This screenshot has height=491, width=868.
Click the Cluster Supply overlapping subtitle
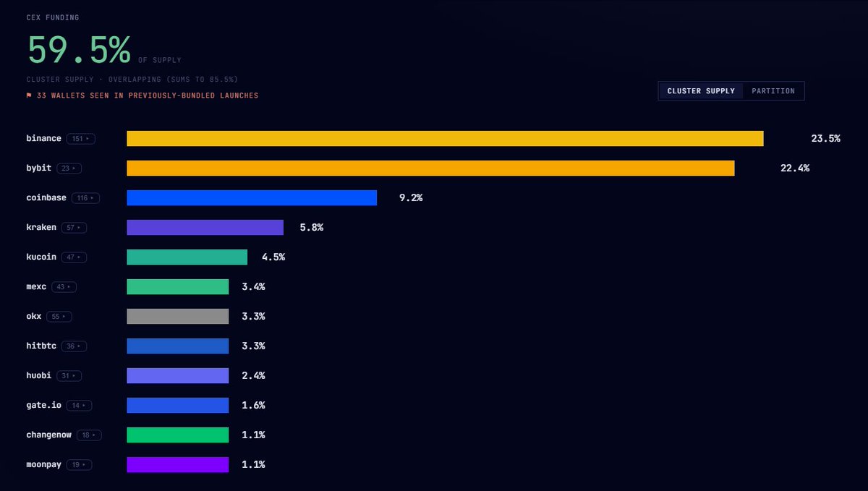click(132, 79)
